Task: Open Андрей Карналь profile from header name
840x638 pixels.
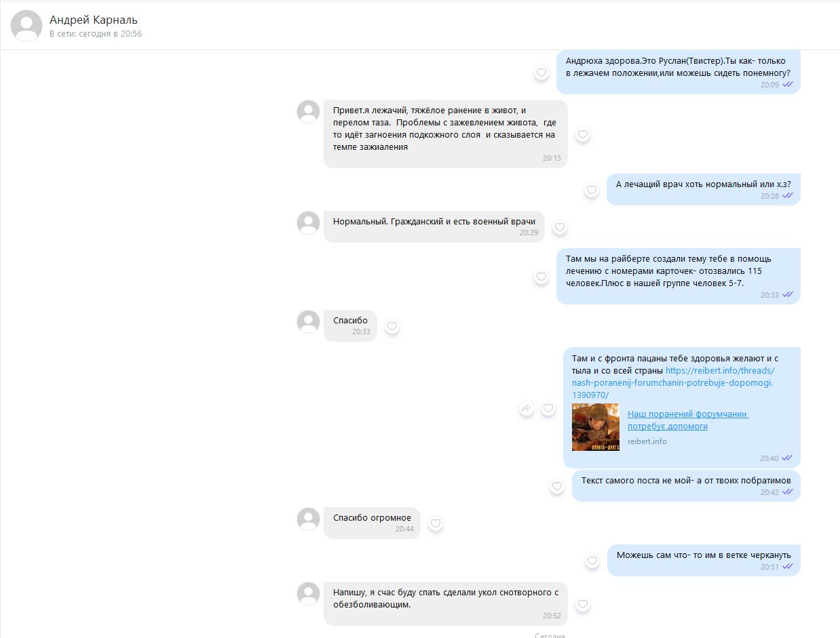Action: coord(94,20)
